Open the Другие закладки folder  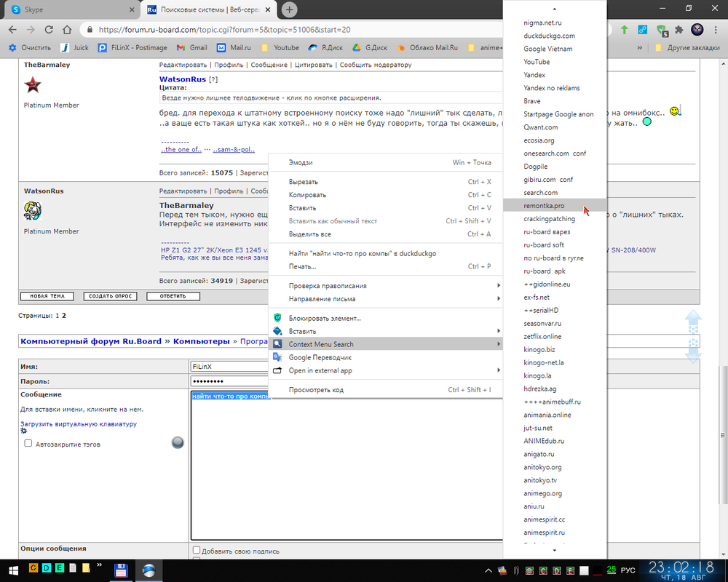(x=688, y=48)
